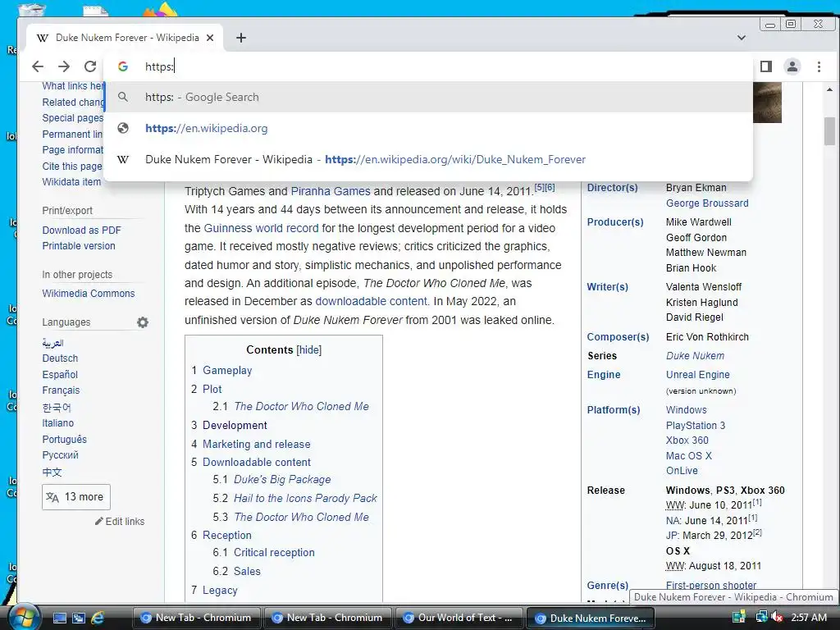Click the Google icon in the address bar
The width and height of the screenshot is (840, 630).
click(x=123, y=66)
